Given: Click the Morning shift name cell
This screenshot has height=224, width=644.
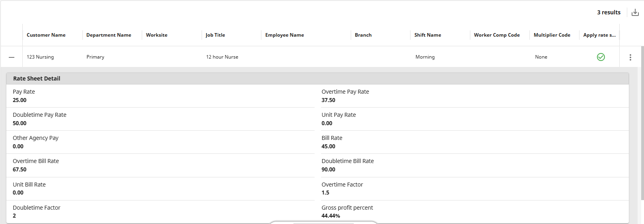Looking at the screenshot, I should tap(425, 57).
